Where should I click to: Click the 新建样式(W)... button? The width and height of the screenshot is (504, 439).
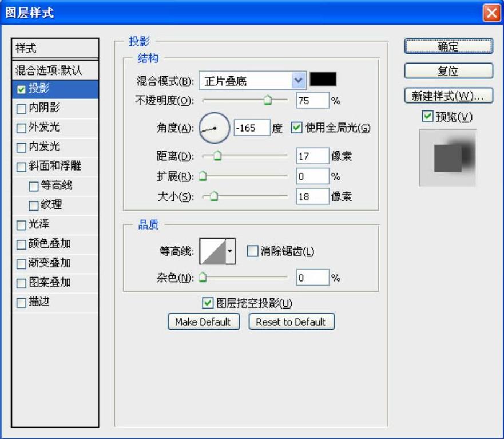449,96
